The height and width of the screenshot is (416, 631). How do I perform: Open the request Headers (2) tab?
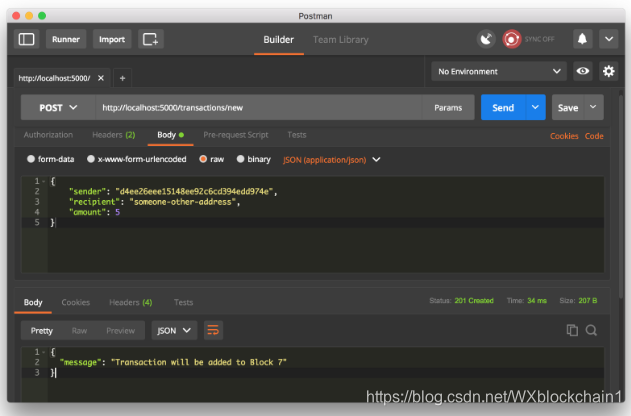click(x=114, y=135)
